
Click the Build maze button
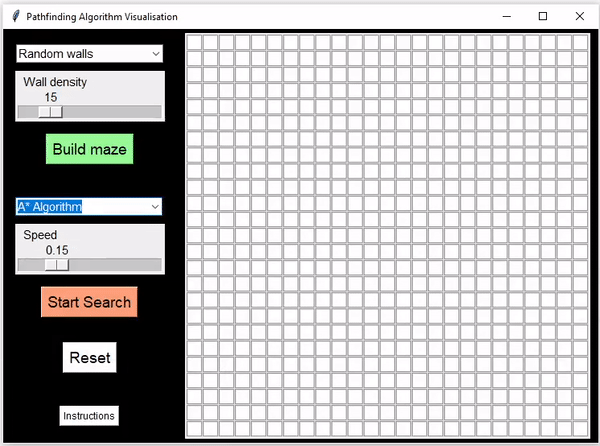[90, 149]
